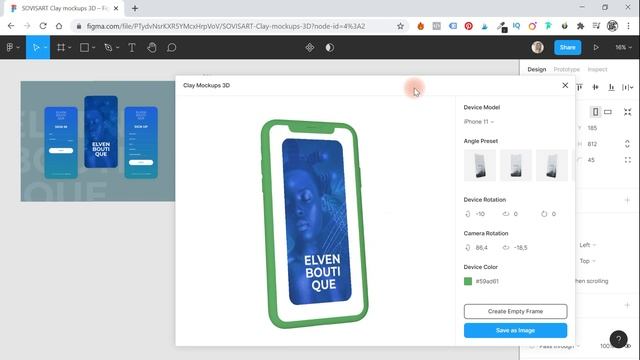Edit device rotation X value -10

[480, 214]
